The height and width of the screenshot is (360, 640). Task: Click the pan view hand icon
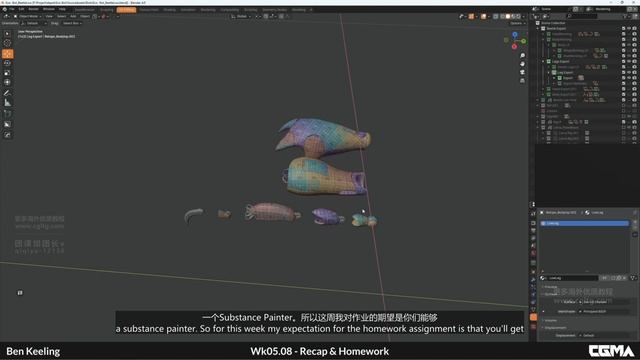tap(522, 64)
